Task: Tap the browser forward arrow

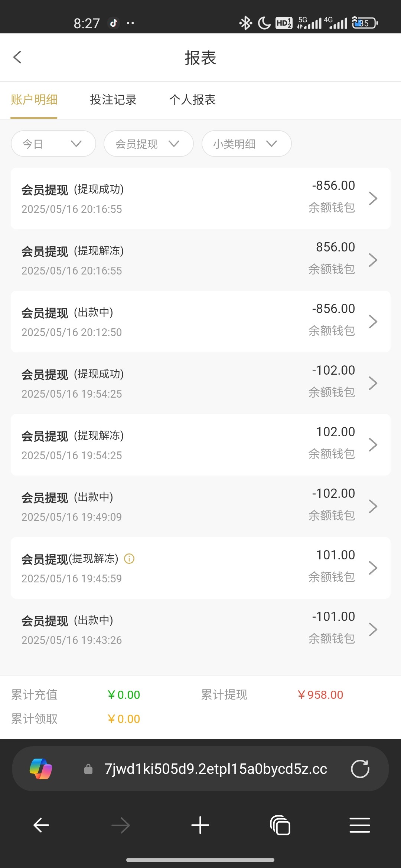Action: (x=121, y=825)
